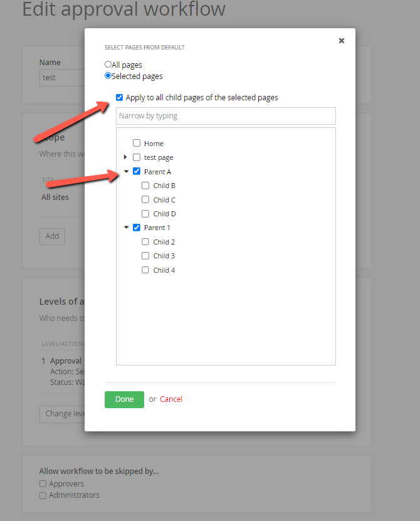This screenshot has height=521, width=420.
Task: Check the Child 4 checkbox
Action: (x=145, y=270)
